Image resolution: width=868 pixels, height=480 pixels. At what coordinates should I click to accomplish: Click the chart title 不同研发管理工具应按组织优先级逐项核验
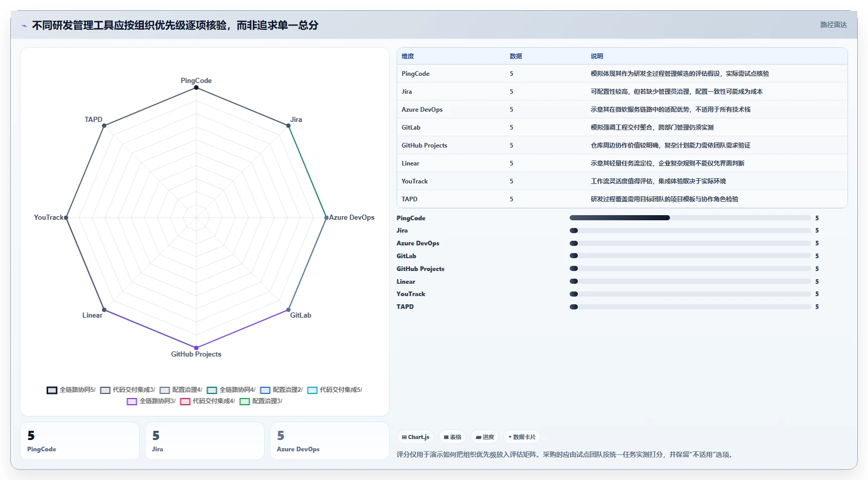[x=175, y=25]
